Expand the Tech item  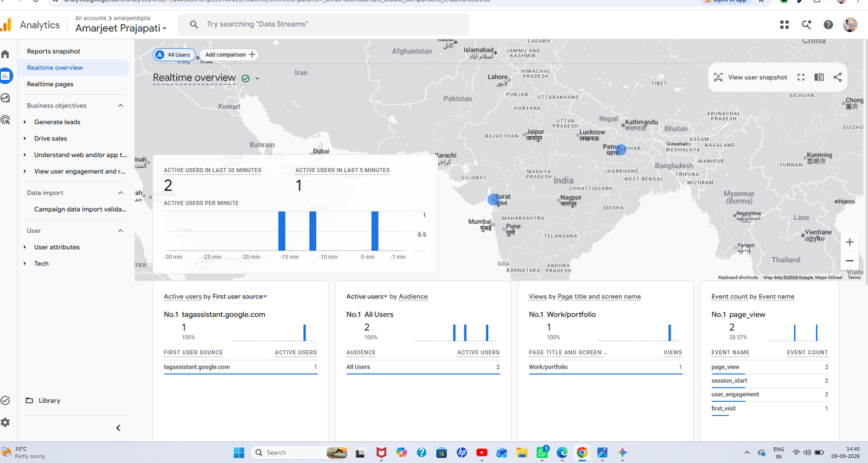pyautogui.click(x=25, y=263)
